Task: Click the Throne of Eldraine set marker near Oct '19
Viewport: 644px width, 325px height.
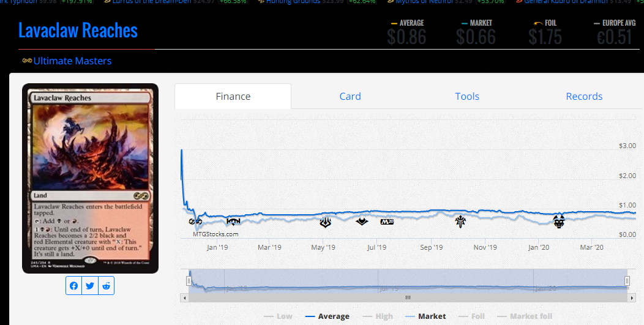Action: (460, 222)
